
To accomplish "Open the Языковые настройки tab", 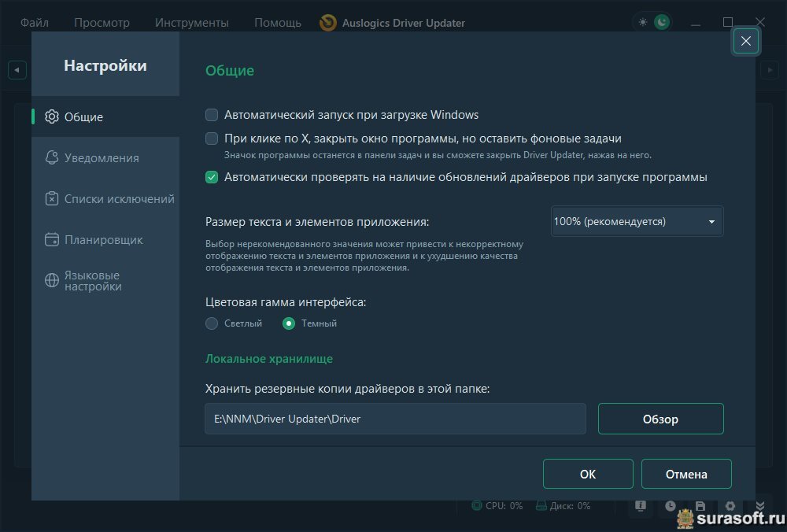I will point(105,280).
